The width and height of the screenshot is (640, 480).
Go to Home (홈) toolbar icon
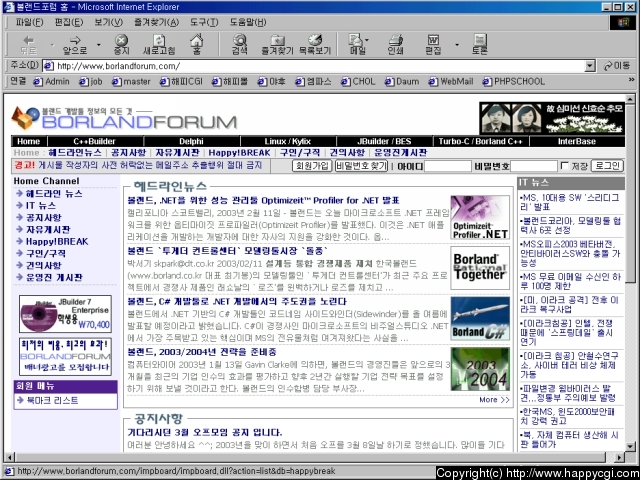coord(197,44)
